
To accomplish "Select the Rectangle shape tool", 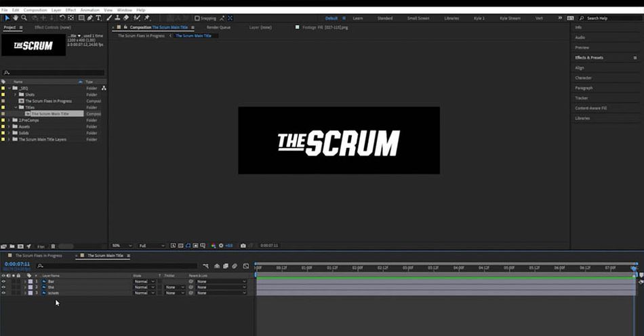I will tap(82, 18).
